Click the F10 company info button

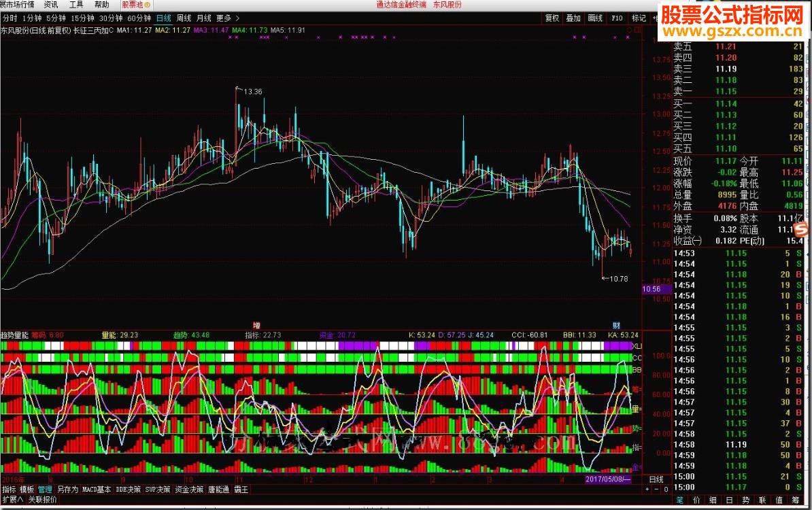point(617,18)
